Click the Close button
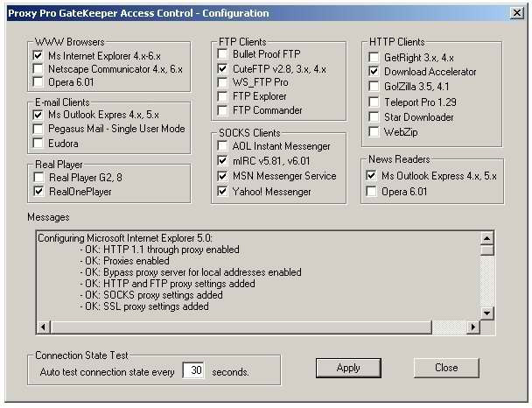The width and height of the screenshot is (532, 408). click(446, 368)
